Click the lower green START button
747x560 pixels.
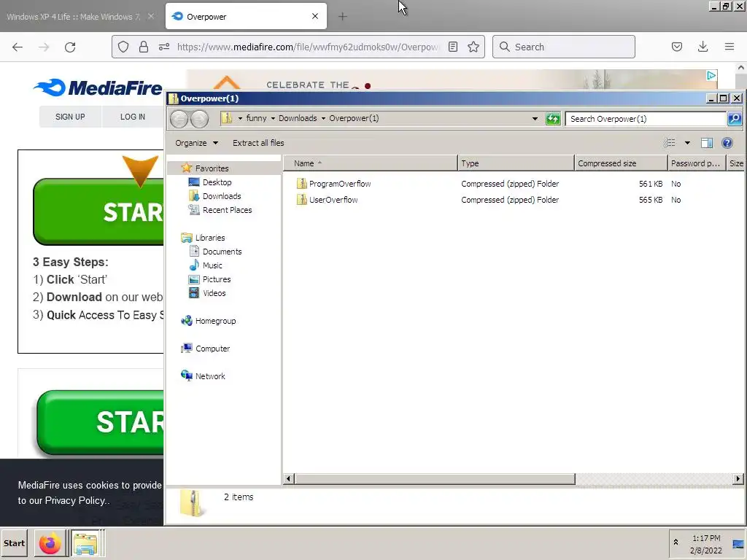[101, 422]
